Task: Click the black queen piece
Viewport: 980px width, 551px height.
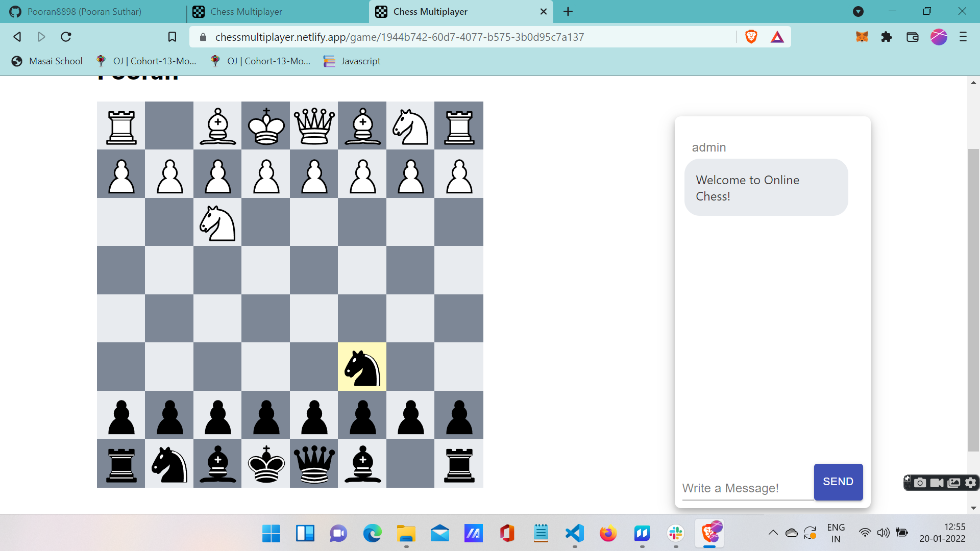Action: pyautogui.click(x=314, y=464)
